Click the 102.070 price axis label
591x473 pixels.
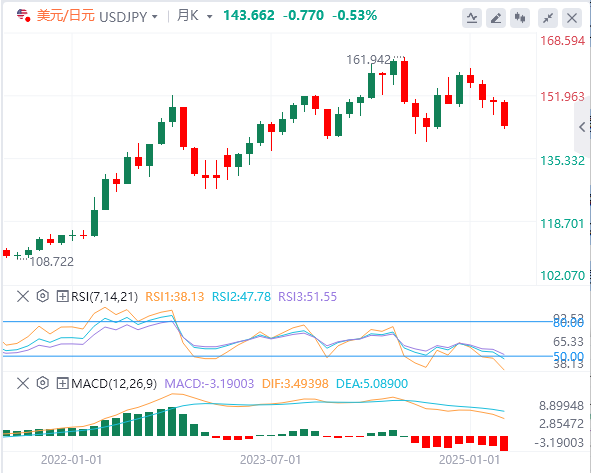(562, 276)
